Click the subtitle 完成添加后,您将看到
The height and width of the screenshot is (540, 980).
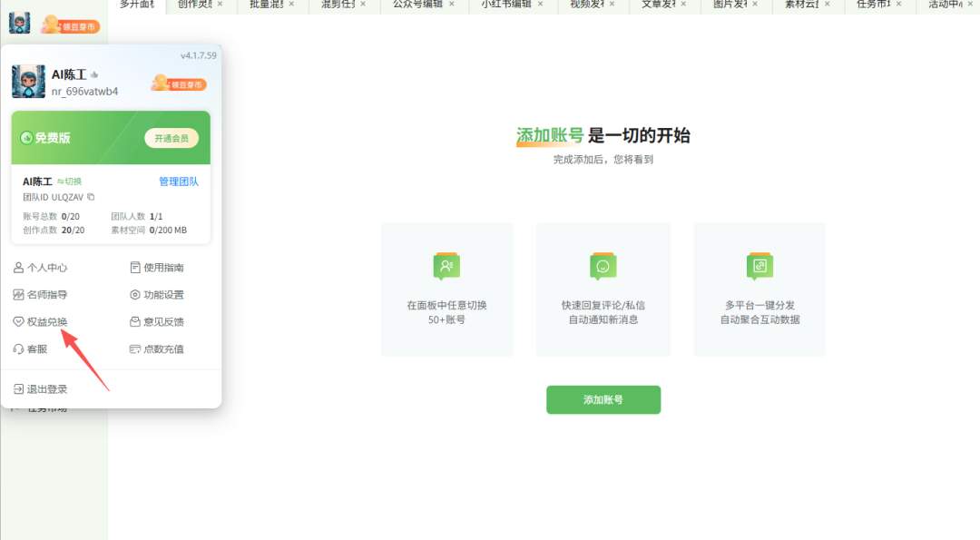(x=603, y=160)
